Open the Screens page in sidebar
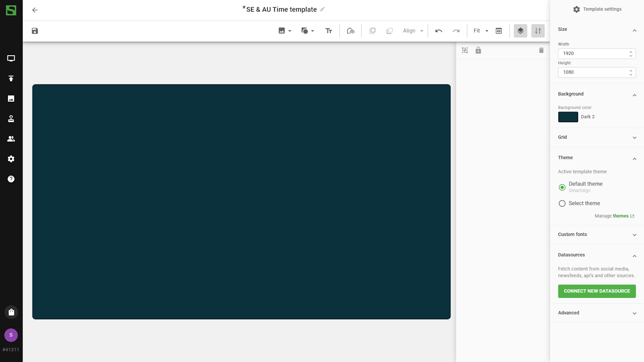 (x=11, y=58)
